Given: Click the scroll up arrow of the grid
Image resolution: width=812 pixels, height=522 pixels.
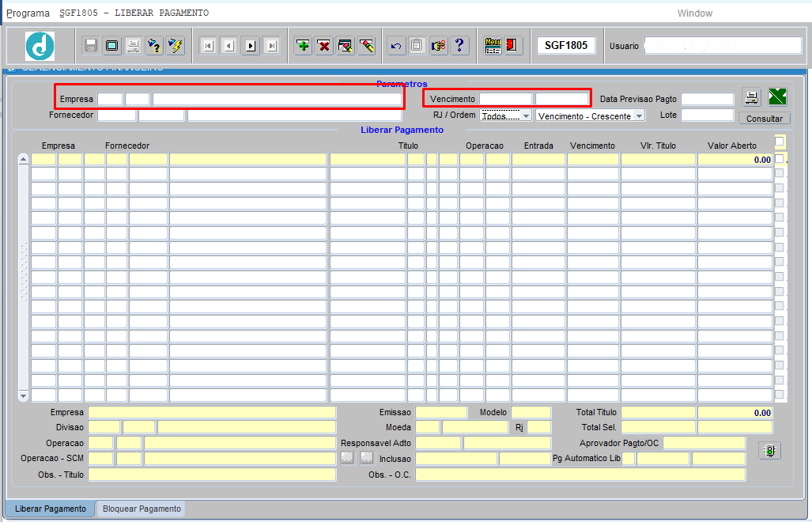Looking at the screenshot, I should point(23,159).
